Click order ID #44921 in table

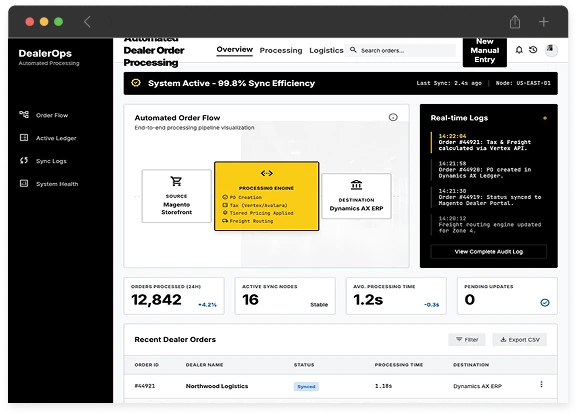145,386
